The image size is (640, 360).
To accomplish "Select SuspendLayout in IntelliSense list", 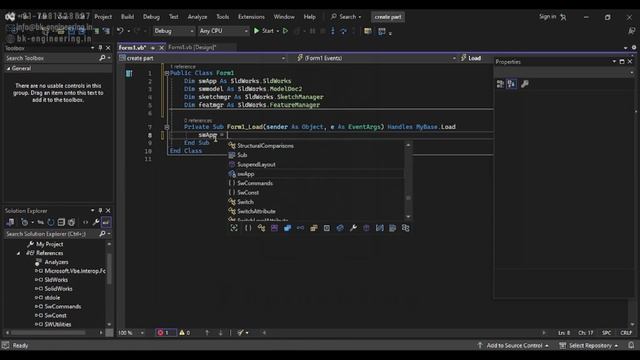I will (x=256, y=164).
